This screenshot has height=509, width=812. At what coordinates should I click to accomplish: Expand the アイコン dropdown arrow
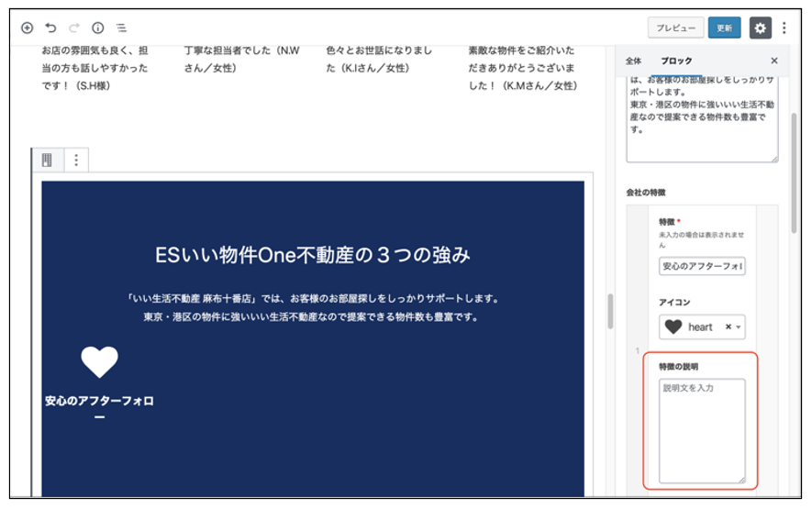click(x=738, y=327)
